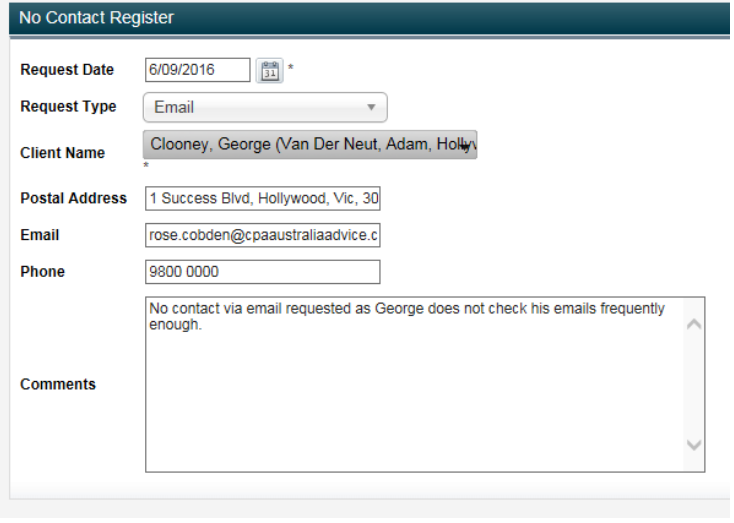Expand the Client Name dropdown for Clooney, George
734x523 pixels.
[311, 145]
